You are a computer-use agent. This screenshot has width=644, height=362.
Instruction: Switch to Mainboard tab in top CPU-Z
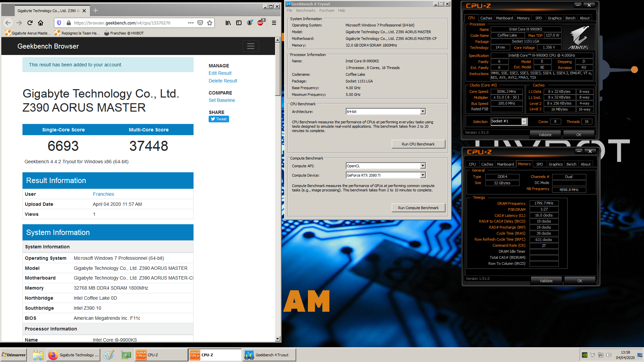click(504, 18)
